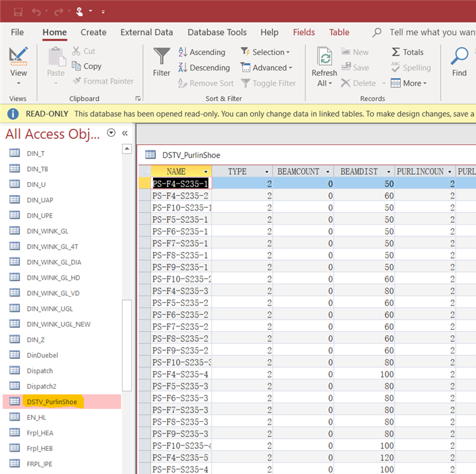Screen dimensions: 476x474
Task: Click Spelling check
Action: tap(411, 68)
